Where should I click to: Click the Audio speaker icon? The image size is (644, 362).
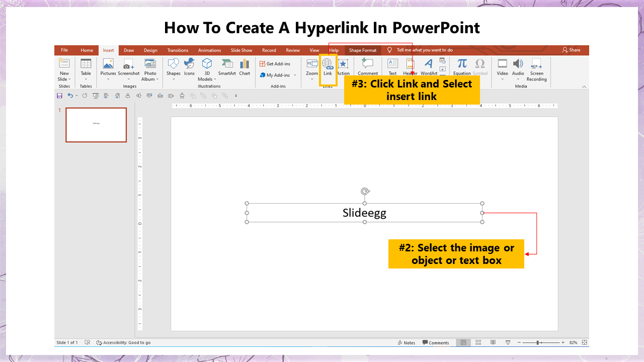[x=518, y=64]
